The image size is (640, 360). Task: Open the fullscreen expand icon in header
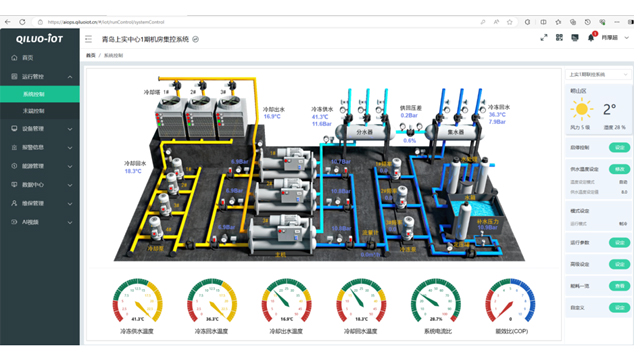[544, 38]
